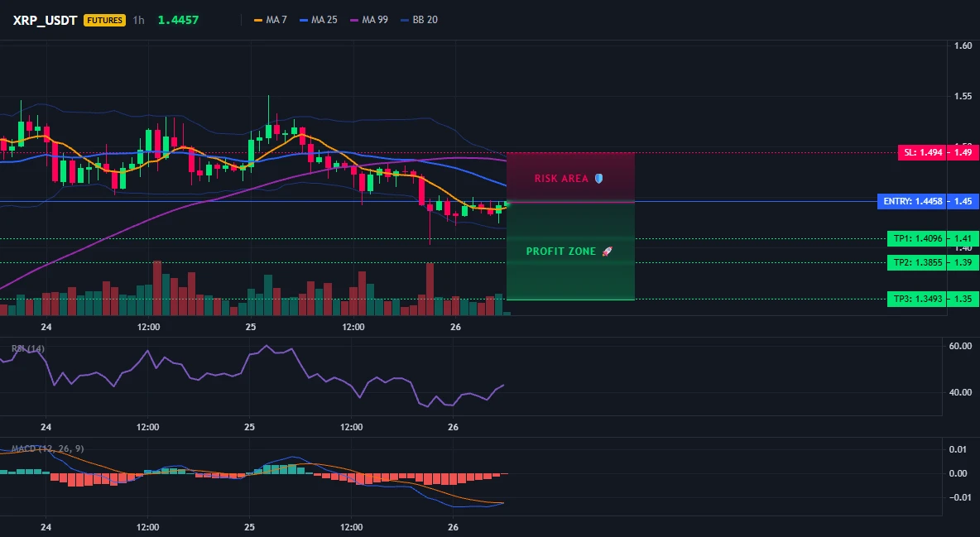Screen dimensions: 980x537
Task: Click date 25 on the RSI time axis
Action: click(249, 427)
